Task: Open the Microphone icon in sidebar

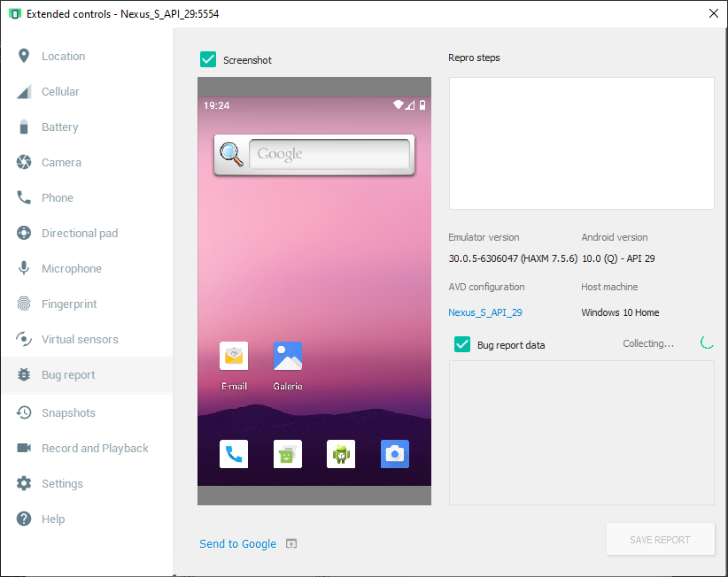Action: [x=24, y=268]
